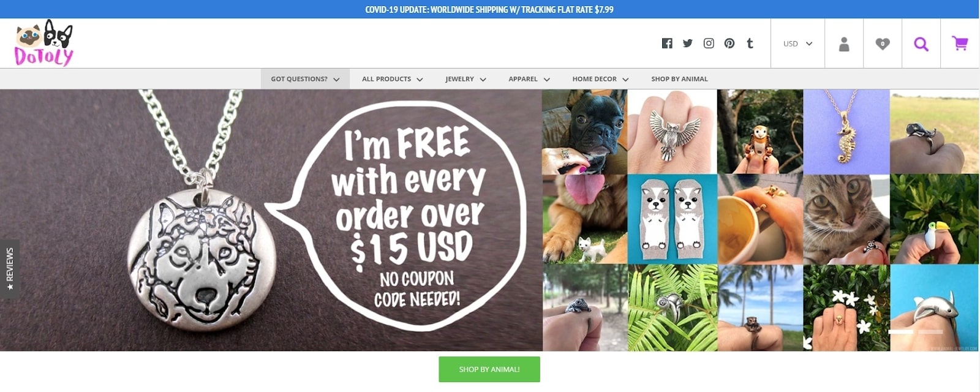Expand the All Products dropdown

[393, 79]
